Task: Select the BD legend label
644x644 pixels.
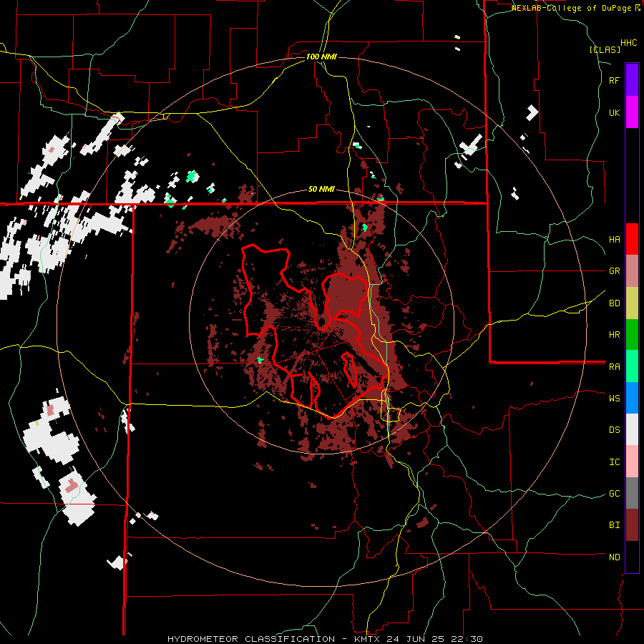Action: [614, 303]
